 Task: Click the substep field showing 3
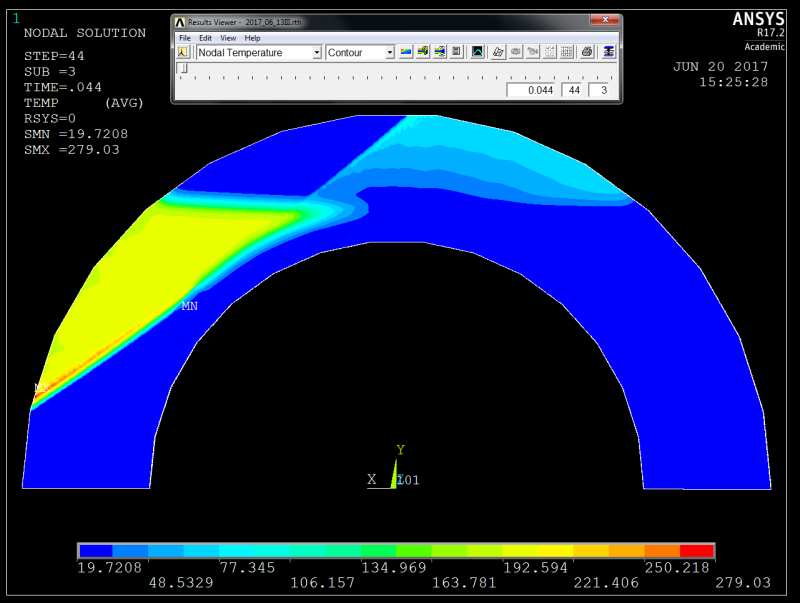[599, 90]
